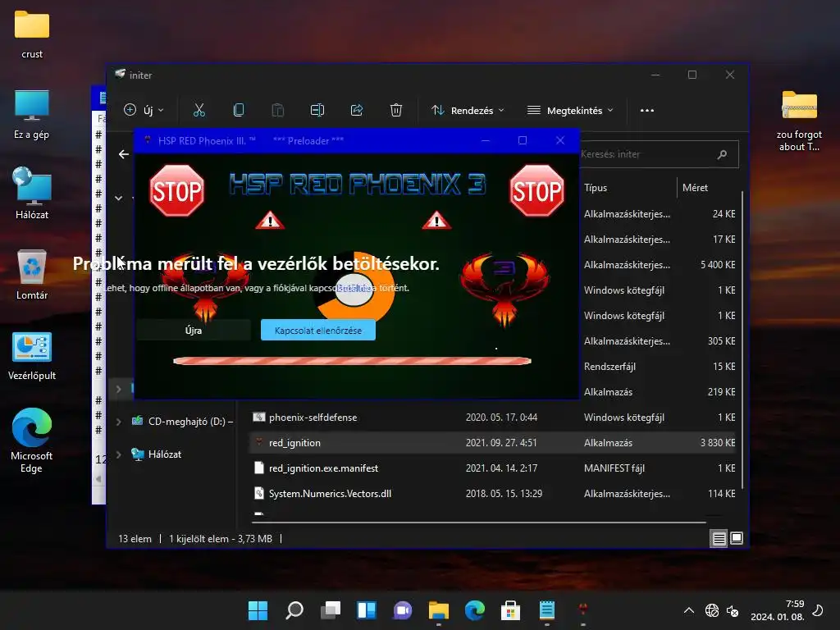Open Microsoft Store on taskbar
The width and height of the screenshot is (840, 630).
(x=510, y=610)
